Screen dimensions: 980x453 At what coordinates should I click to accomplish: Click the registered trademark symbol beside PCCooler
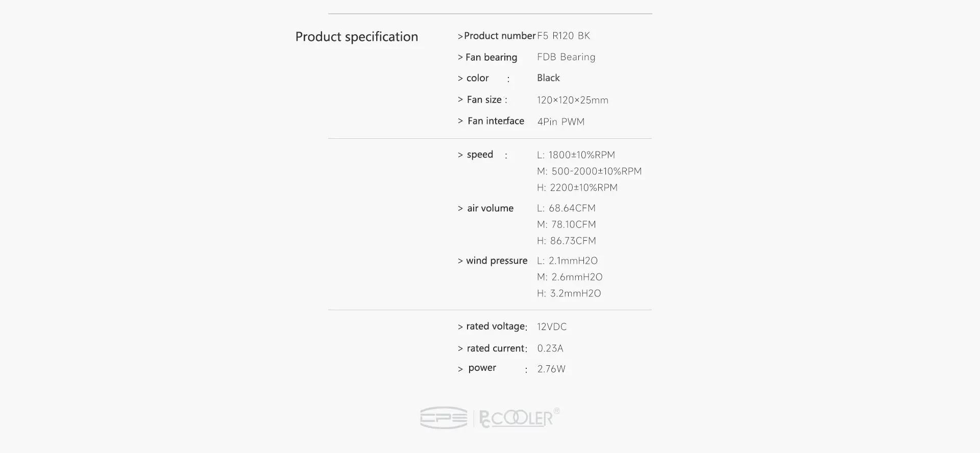[557, 411]
